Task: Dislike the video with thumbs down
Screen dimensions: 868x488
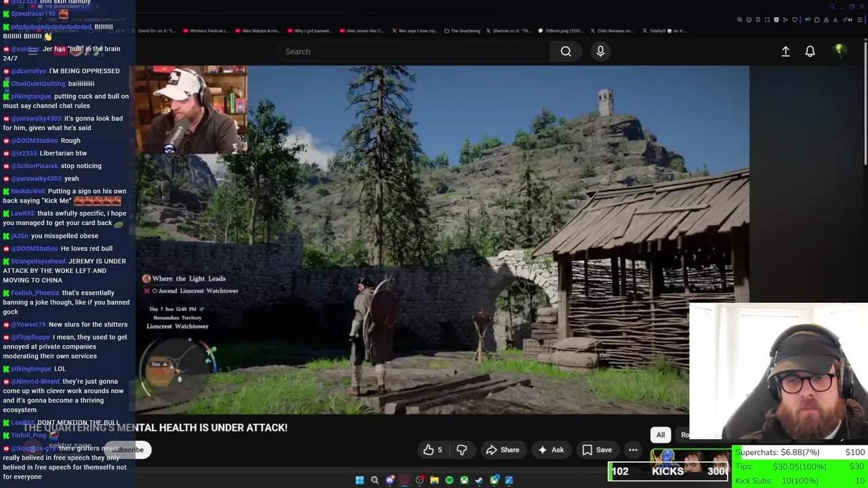Action: click(462, 450)
